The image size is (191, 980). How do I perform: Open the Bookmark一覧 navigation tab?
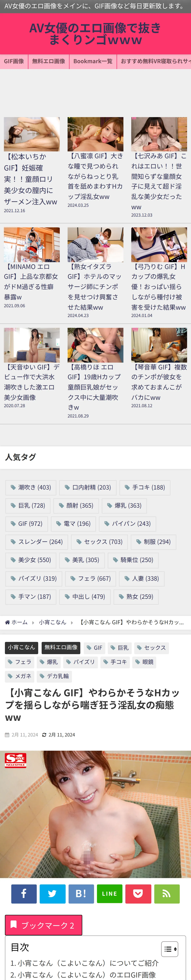click(93, 61)
